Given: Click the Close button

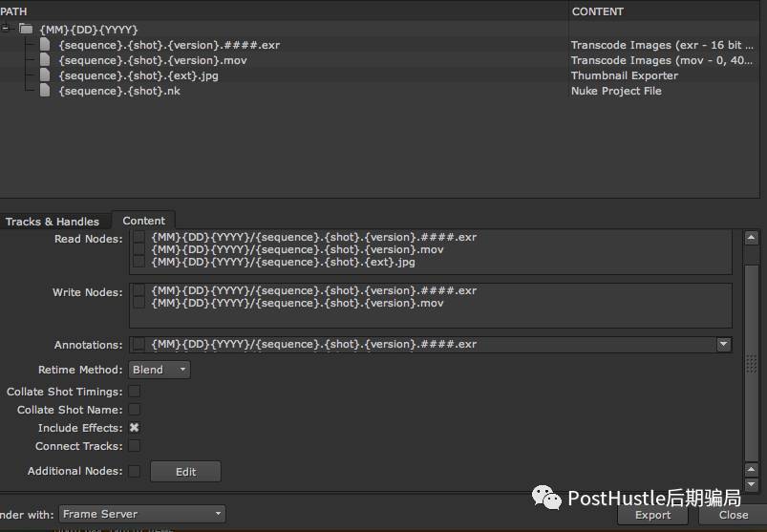Looking at the screenshot, I should (x=733, y=515).
